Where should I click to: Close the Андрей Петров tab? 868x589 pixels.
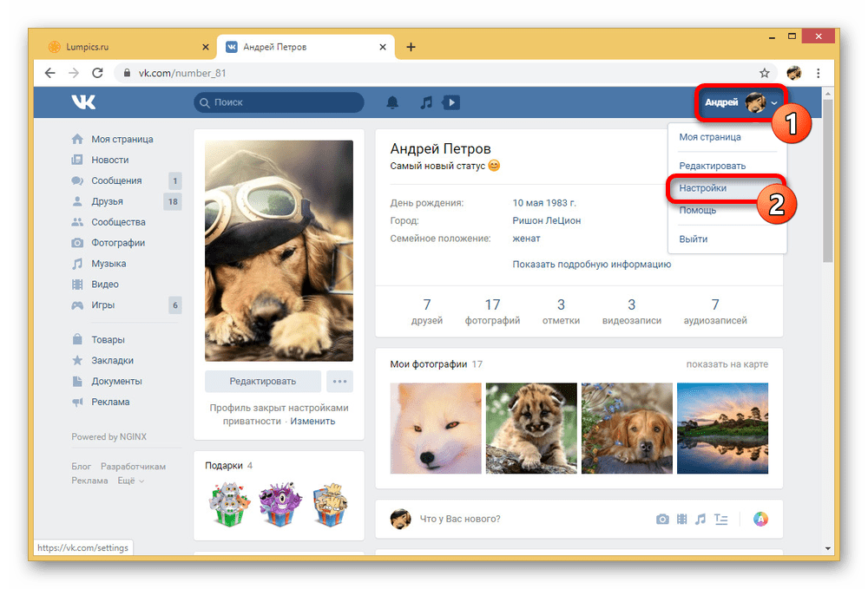(383, 47)
